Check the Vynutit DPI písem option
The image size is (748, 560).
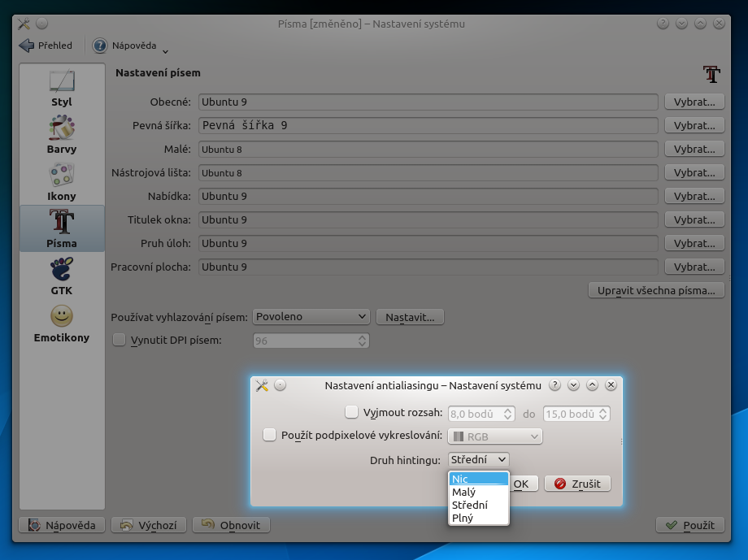click(x=120, y=341)
